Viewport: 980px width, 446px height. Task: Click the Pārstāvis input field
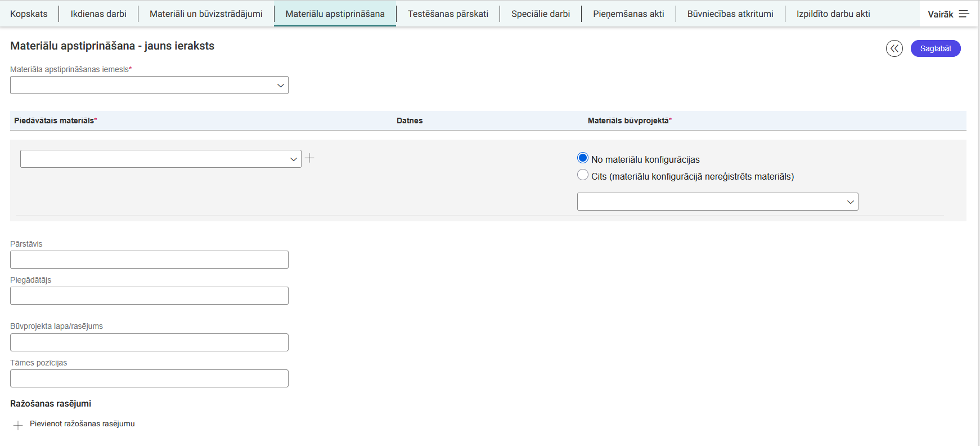coord(149,260)
